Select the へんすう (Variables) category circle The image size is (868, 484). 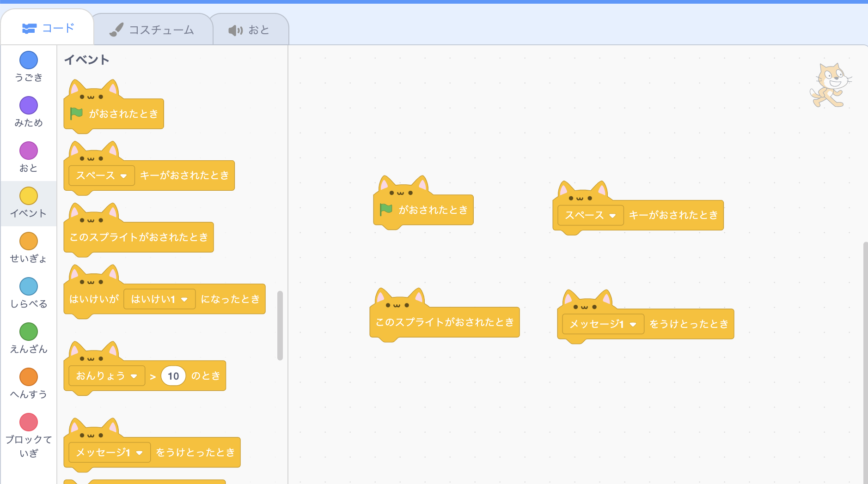pyautogui.click(x=29, y=377)
